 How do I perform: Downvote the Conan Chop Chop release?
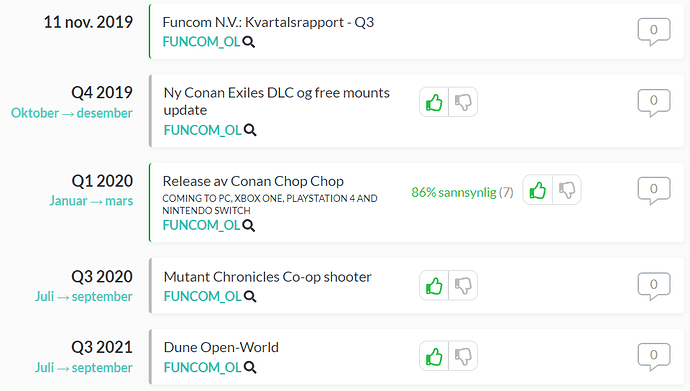tap(567, 190)
